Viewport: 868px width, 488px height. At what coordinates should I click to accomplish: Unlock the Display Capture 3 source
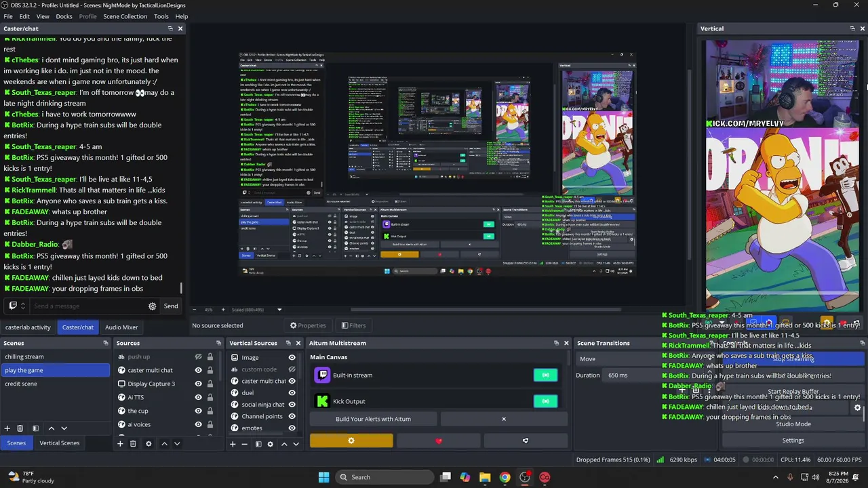click(210, 384)
